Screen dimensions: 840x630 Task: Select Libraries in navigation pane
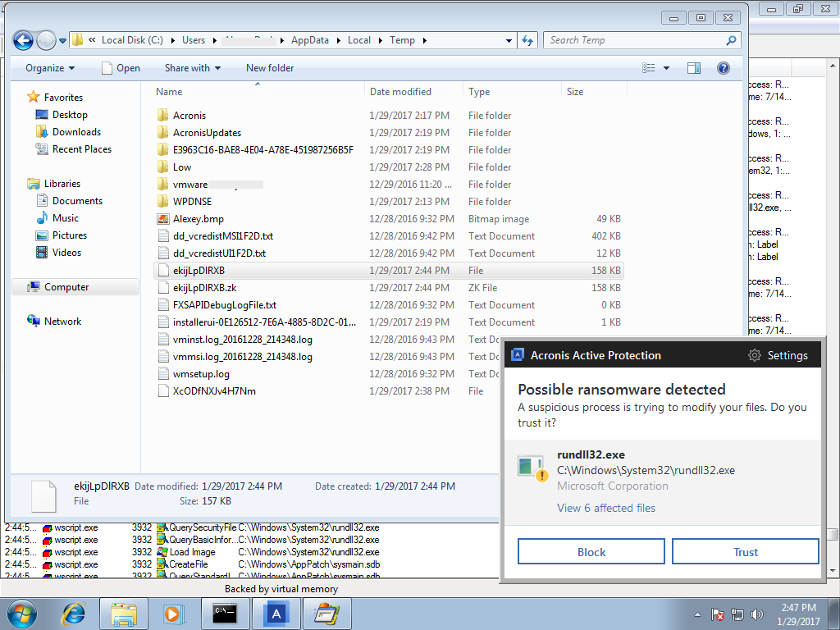[x=62, y=184]
